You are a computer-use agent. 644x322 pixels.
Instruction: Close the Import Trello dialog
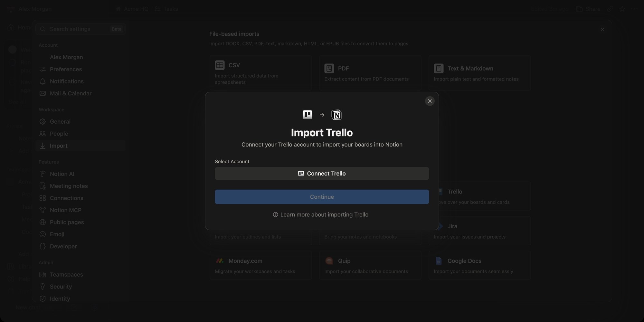coord(430,101)
